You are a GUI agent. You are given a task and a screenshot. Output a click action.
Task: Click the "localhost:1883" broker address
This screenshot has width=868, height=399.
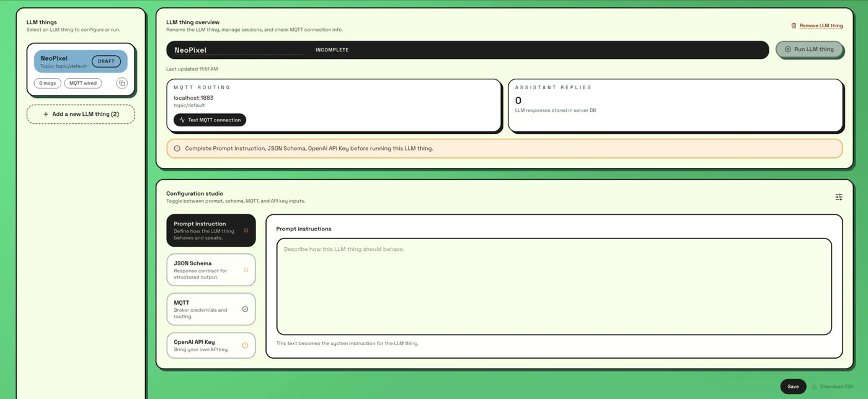pos(193,98)
